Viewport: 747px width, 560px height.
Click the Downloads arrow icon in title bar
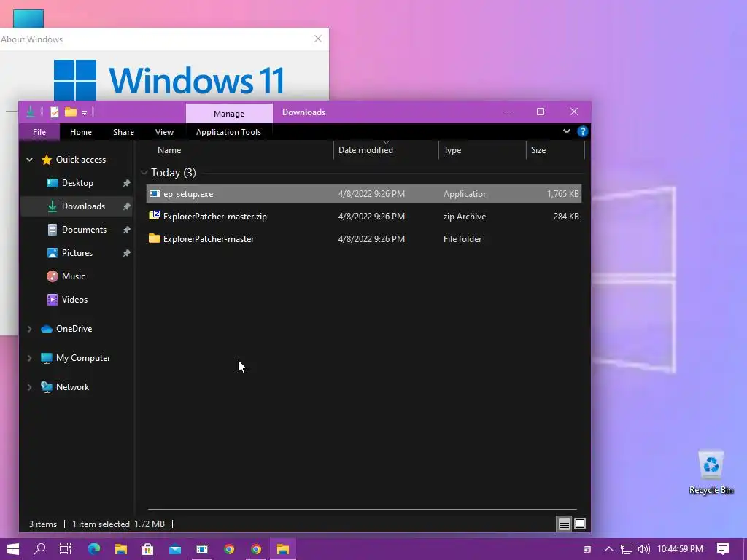(x=31, y=112)
